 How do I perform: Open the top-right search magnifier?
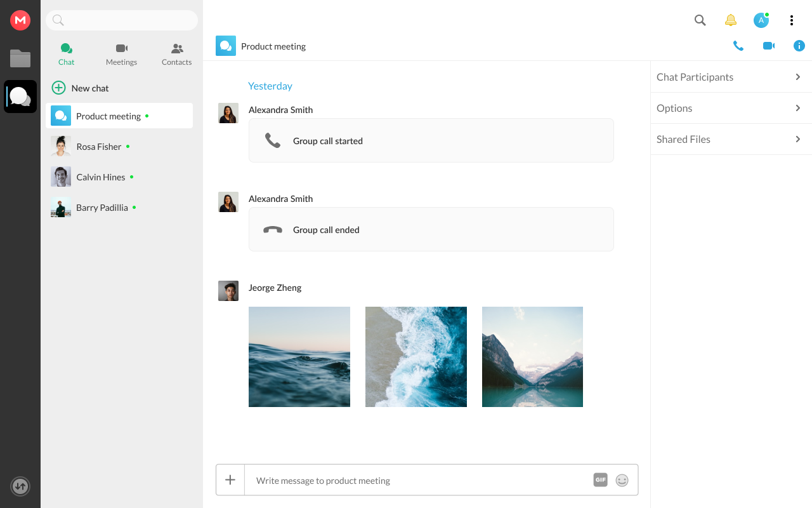tap(700, 20)
